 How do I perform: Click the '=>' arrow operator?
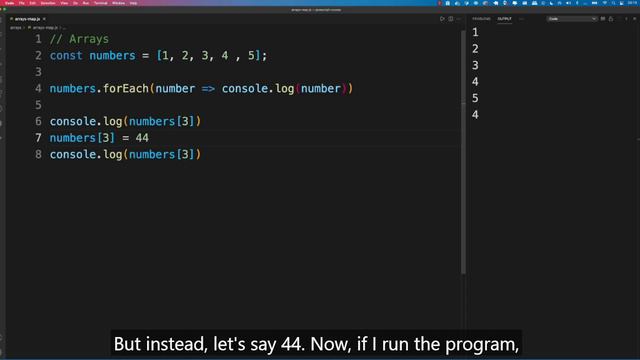pos(208,89)
